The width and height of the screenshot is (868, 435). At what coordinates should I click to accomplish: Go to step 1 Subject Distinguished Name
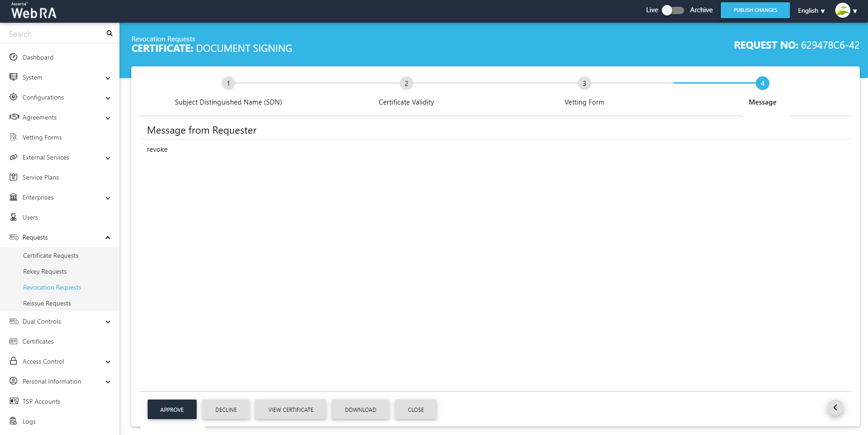tap(228, 84)
